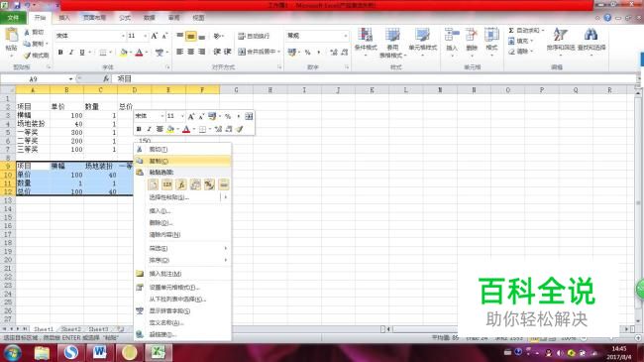The width and height of the screenshot is (644, 362).
Task: Increase font size with ribbon large A button
Action: point(155,36)
